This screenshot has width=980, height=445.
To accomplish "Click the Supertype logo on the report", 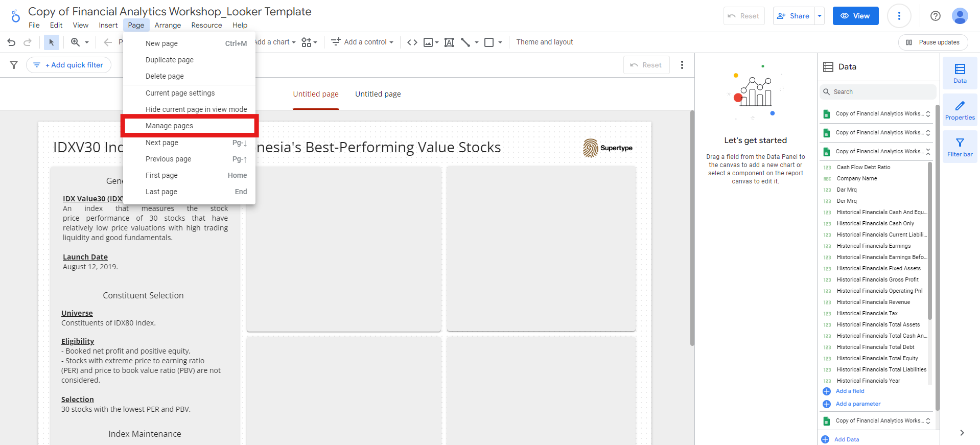I will click(x=608, y=148).
